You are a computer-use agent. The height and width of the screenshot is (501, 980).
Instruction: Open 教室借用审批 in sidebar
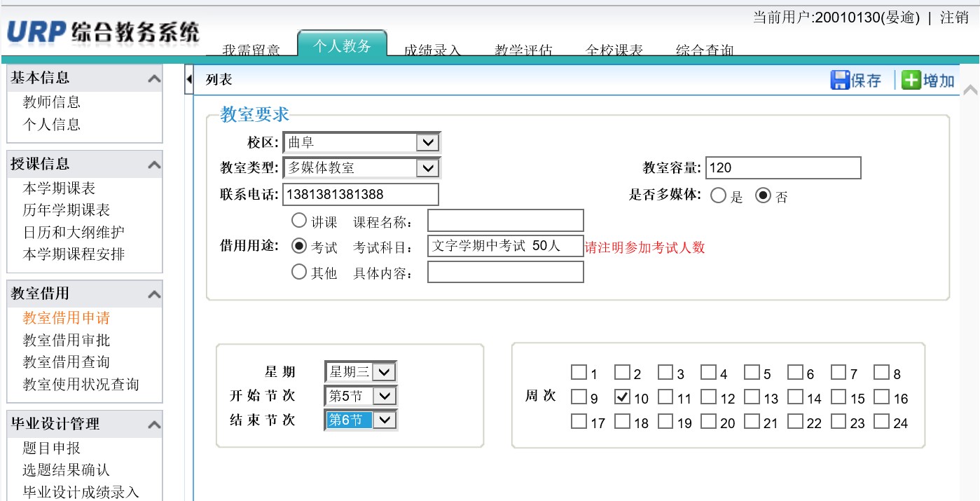pyautogui.click(x=67, y=341)
